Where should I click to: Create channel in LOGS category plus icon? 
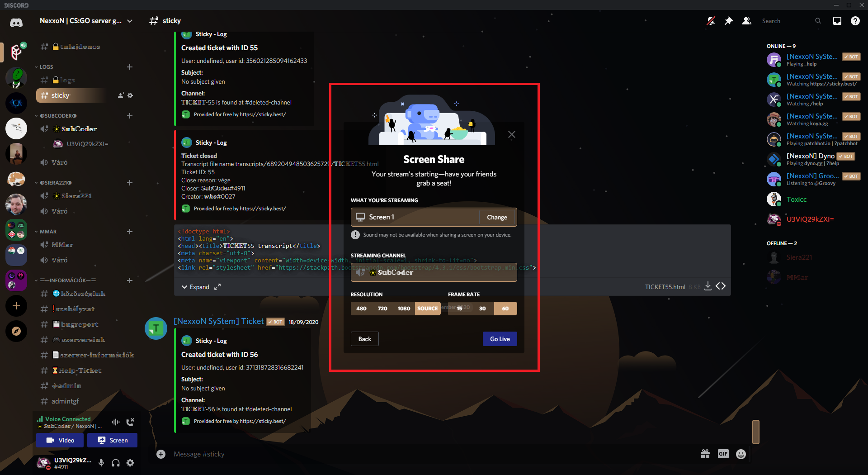pos(130,67)
